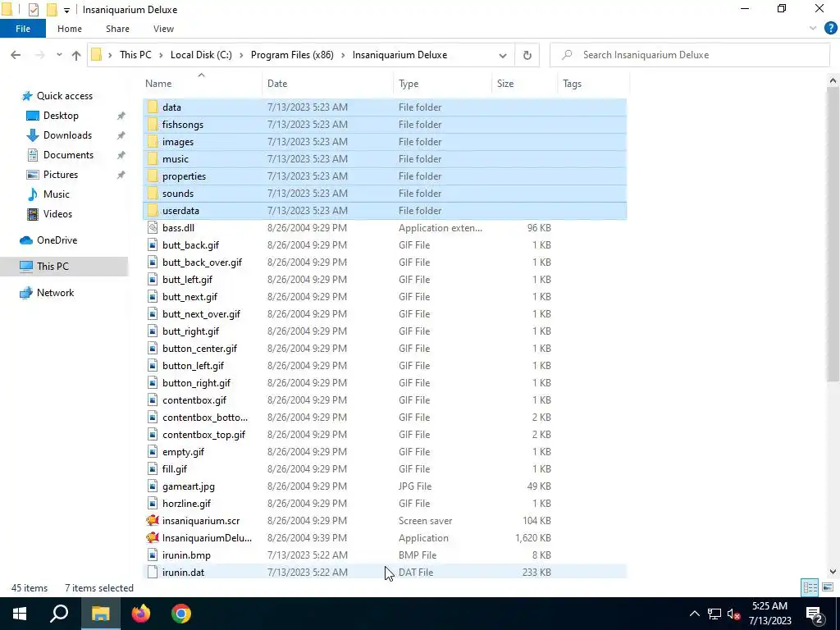The height and width of the screenshot is (630, 840).
Task: Open the notification center icon
Action: pyautogui.click(x=815, y=614)
